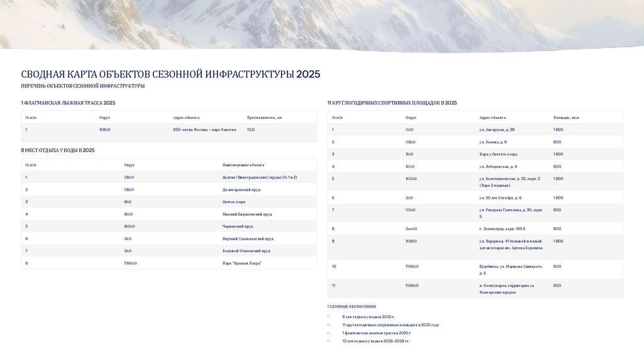Select the 'Большой Очаковский пруд' cell
644x361 pixels.
pyautogui.click(x=246, y=250)
